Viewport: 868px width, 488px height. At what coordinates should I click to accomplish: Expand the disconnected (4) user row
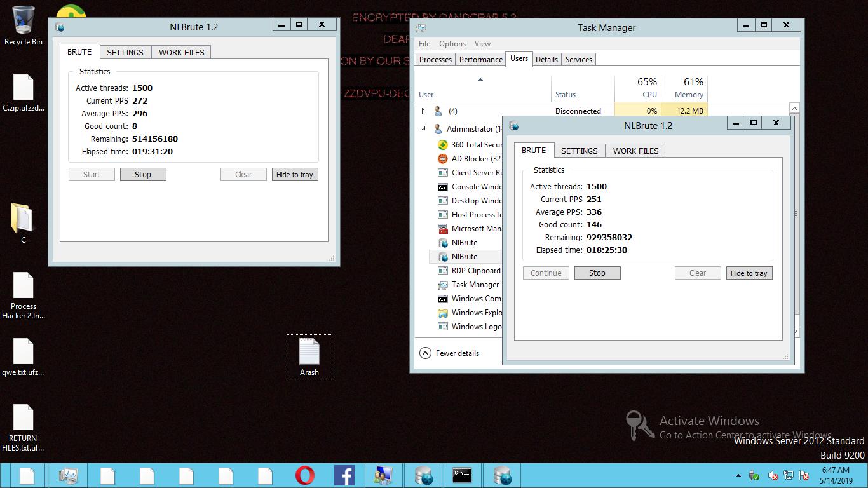424,111
